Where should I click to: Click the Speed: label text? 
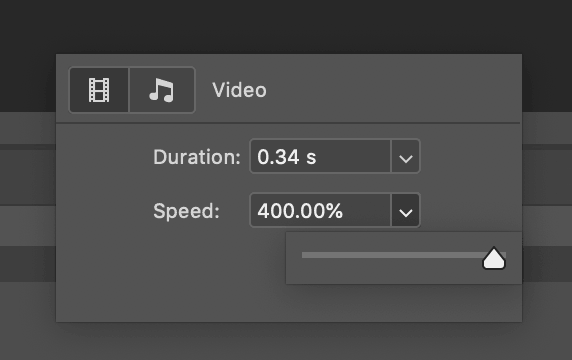coord(186,211)
